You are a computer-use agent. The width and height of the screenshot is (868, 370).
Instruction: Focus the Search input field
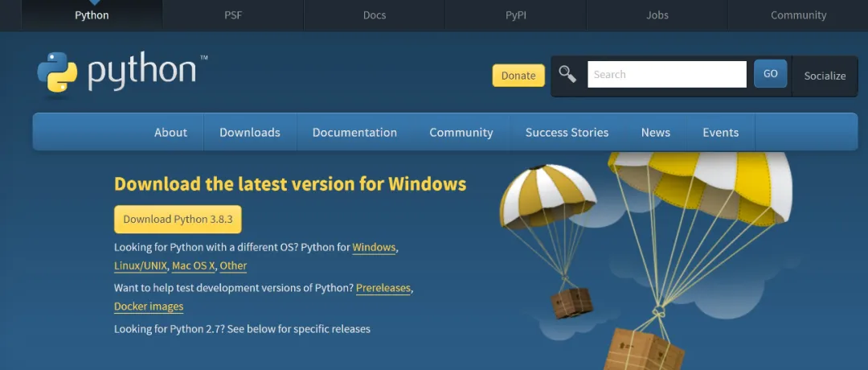pos(666,74)
